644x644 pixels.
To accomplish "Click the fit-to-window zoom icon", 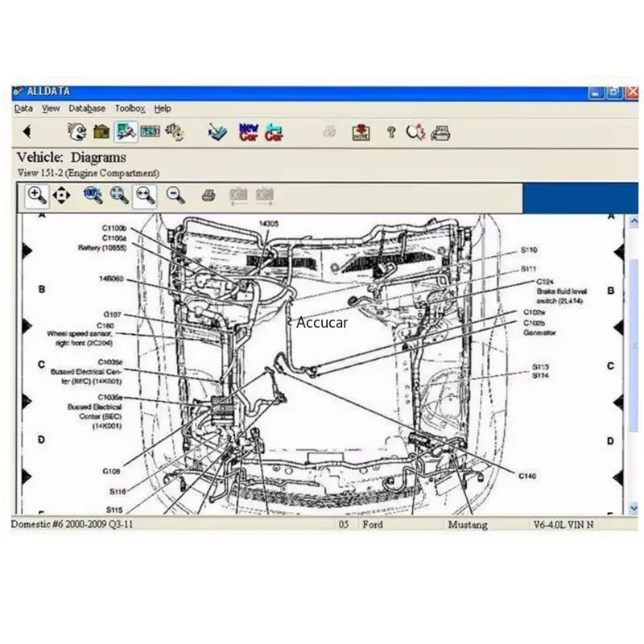I will pos(119,196).
